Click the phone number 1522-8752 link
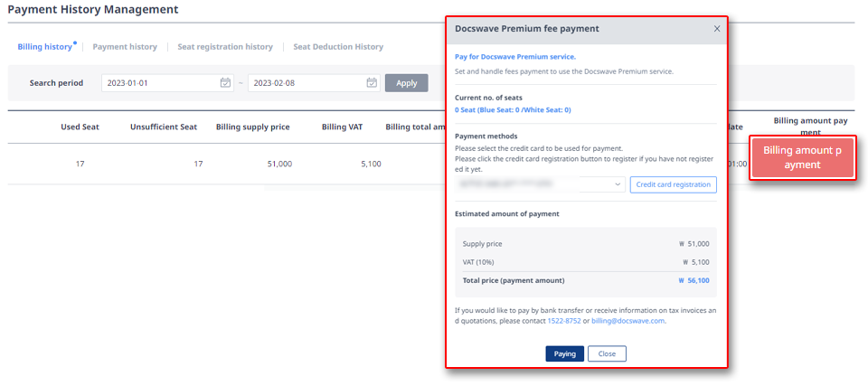Viewport: 868px width, 386px height. tap(564, 321)
